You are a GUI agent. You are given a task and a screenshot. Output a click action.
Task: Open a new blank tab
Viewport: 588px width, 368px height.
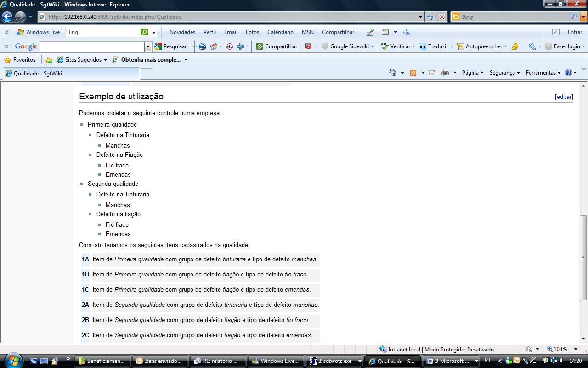tap(146, 74)
